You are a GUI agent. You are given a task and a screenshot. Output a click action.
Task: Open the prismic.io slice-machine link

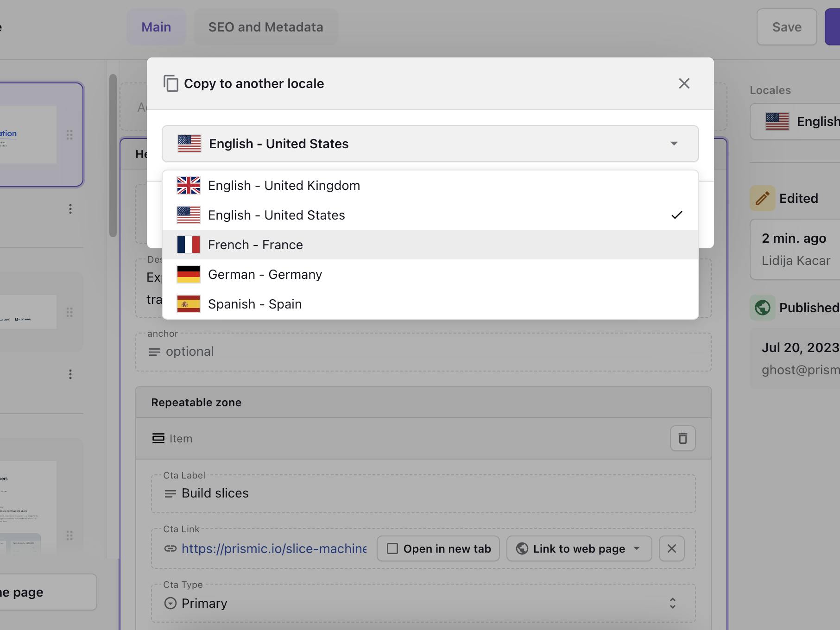(x=274, y=548)
